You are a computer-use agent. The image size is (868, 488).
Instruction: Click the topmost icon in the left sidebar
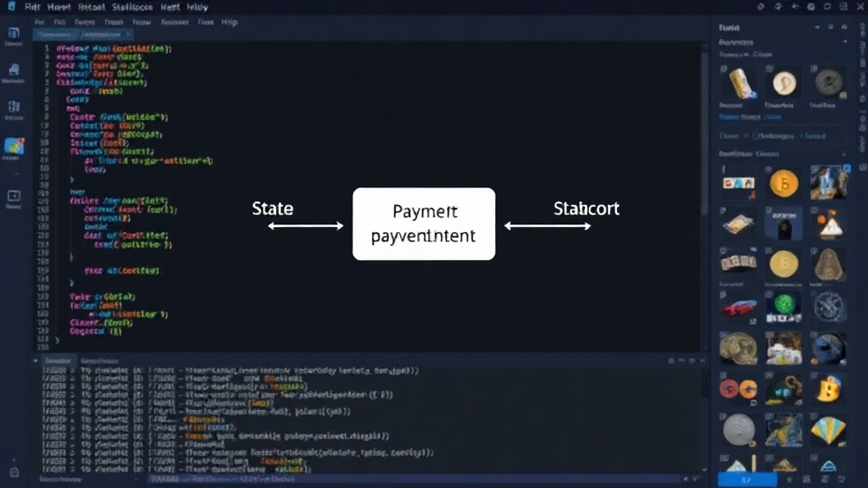click(x=14, y=33)
